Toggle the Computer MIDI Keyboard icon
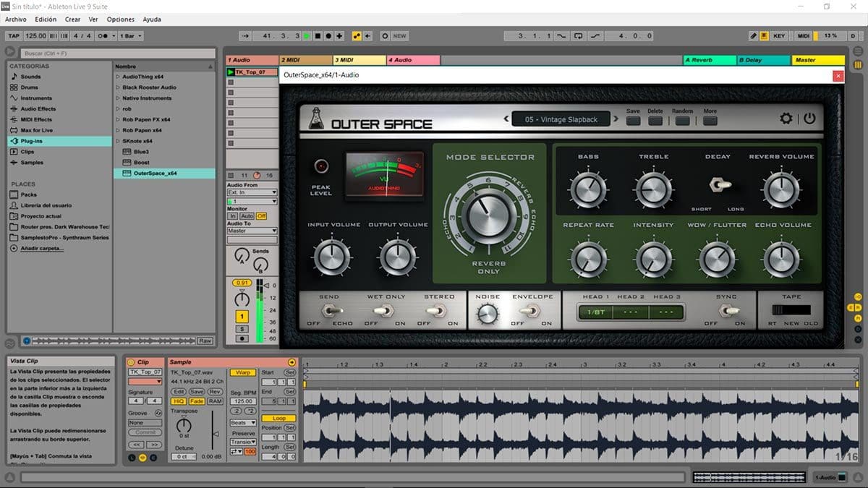Viewport: 868px width, 488px height. 764,35
